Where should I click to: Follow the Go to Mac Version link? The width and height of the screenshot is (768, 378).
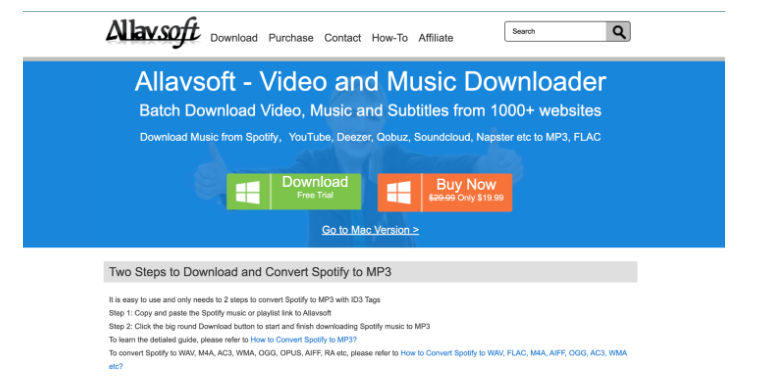(x=370, y=230)
